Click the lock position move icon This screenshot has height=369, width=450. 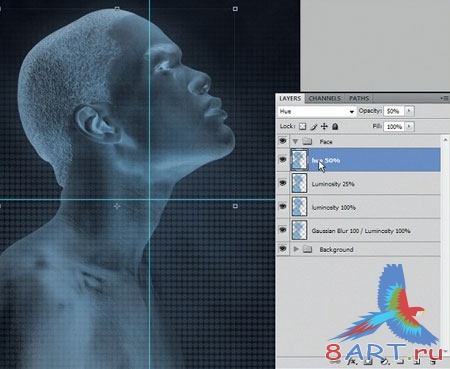pos(324,126)
